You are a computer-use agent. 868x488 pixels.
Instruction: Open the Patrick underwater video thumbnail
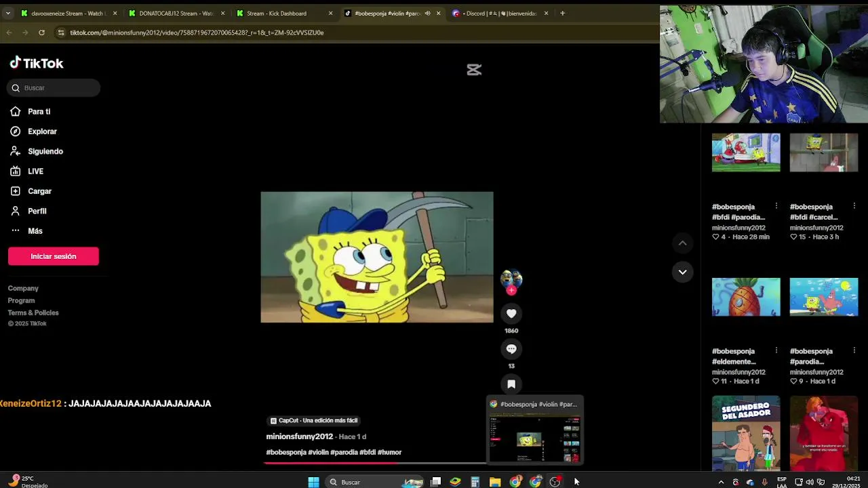(824, 297)
